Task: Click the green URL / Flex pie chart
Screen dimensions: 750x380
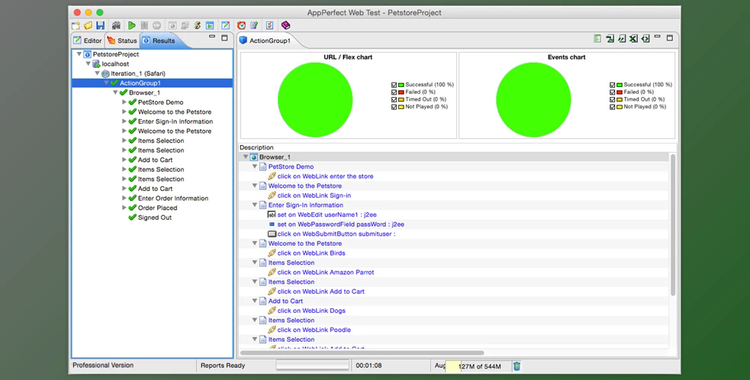Action: (x=315, y=100)
